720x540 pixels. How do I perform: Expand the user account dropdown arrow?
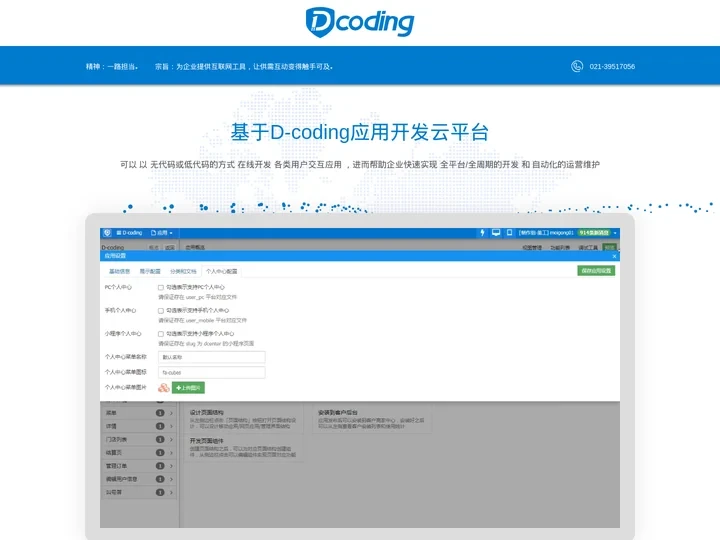tap(615, 233)
